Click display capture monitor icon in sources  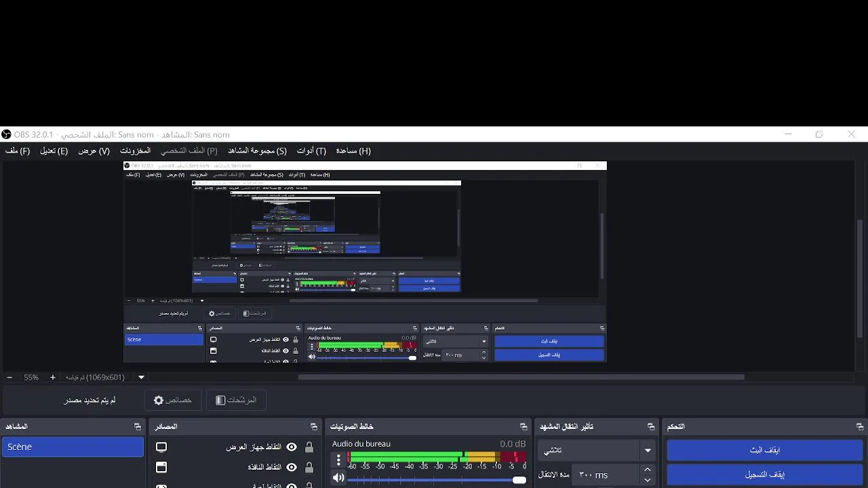coord(161,447)
